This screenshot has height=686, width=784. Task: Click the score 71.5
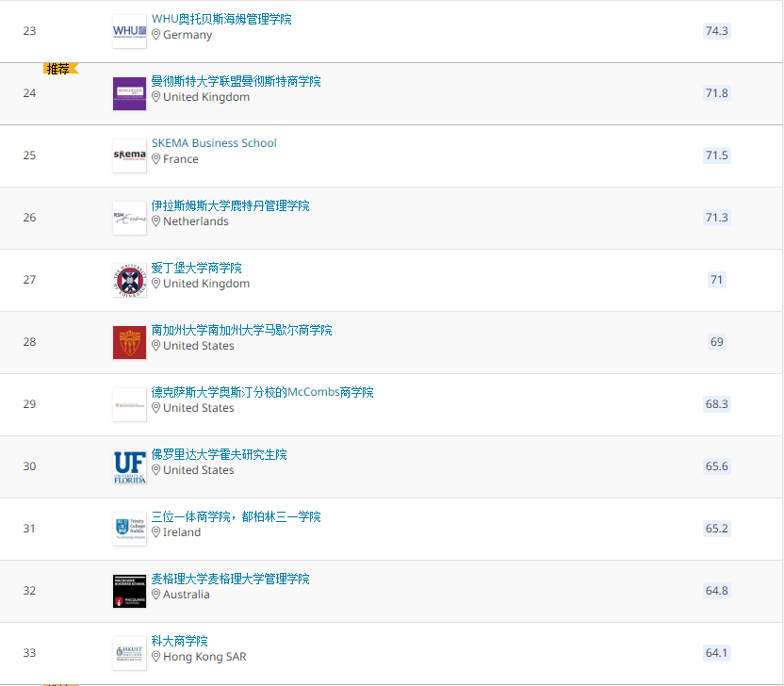(x=716, y=155)
